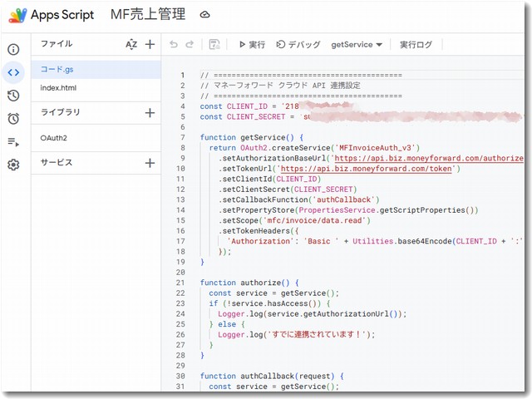Click the Undo arrow in toolbar
Screen dimensions: 532x399
[173, 45]
